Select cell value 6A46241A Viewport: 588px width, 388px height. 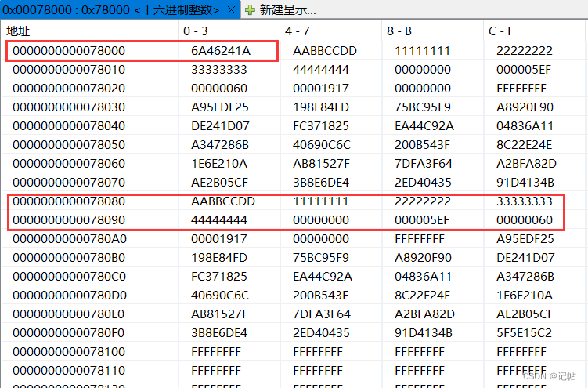click(x=221, y=51)
